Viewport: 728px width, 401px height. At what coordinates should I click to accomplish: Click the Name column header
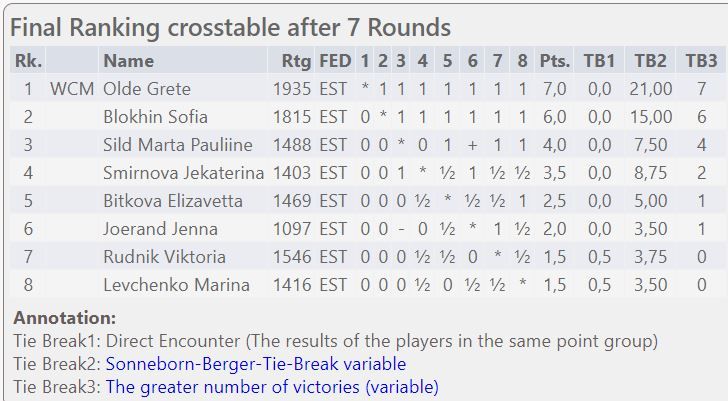point(129,61)
